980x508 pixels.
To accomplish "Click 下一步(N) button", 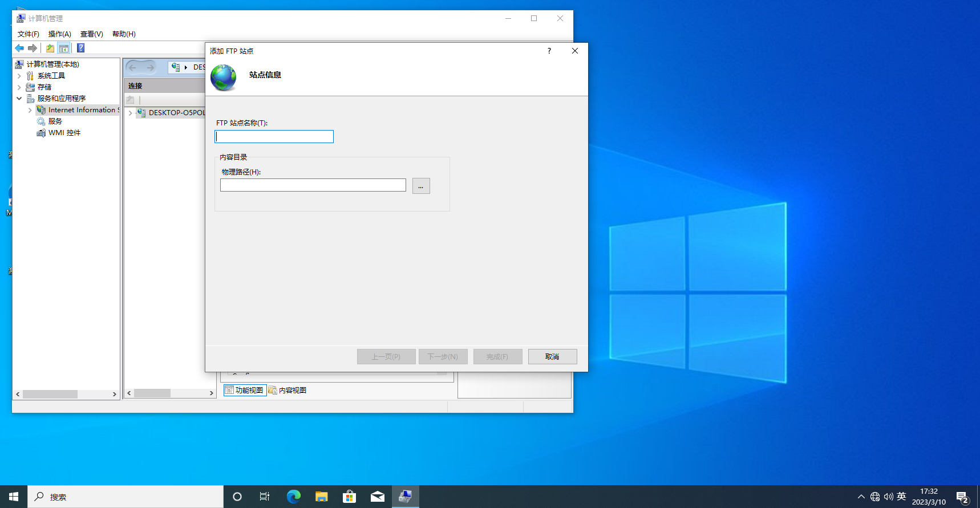I will [443, 356].
